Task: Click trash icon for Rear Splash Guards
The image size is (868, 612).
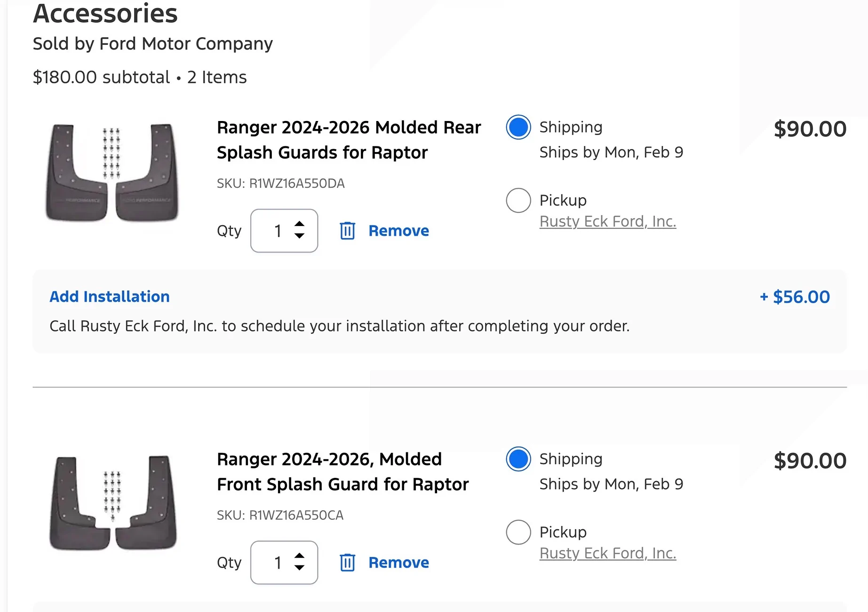Action: click(347, 231)
